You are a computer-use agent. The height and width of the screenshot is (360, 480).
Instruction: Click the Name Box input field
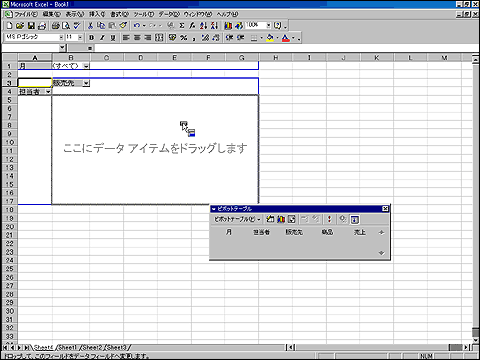click(30, 48)
